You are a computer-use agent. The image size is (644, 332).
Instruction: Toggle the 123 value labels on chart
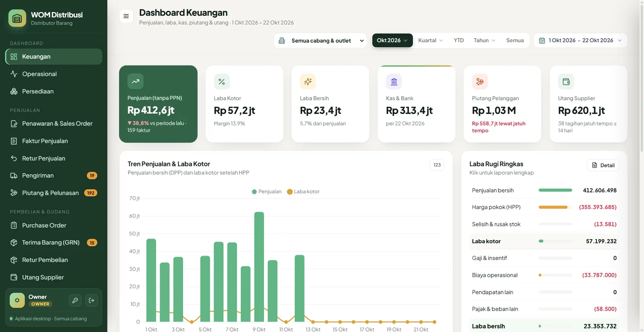(437, 165)
